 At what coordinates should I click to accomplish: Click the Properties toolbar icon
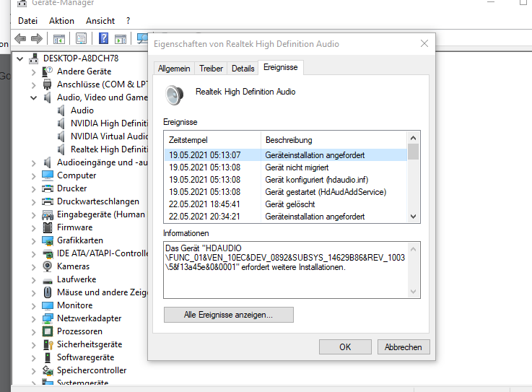81,39
